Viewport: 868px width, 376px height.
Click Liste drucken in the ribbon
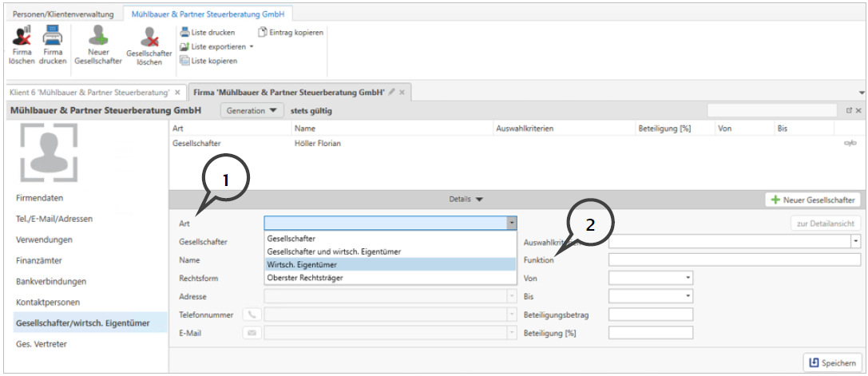click(x=207, y=33)
